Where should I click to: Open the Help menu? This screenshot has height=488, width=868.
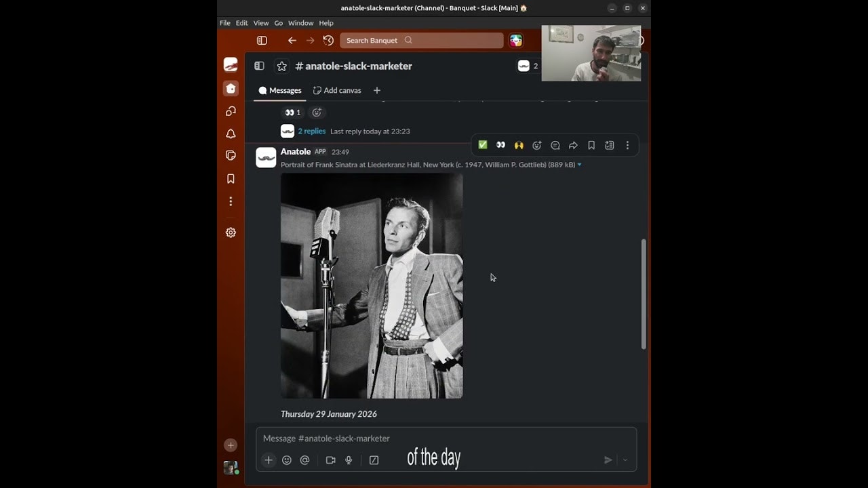(x=326, y=23)
